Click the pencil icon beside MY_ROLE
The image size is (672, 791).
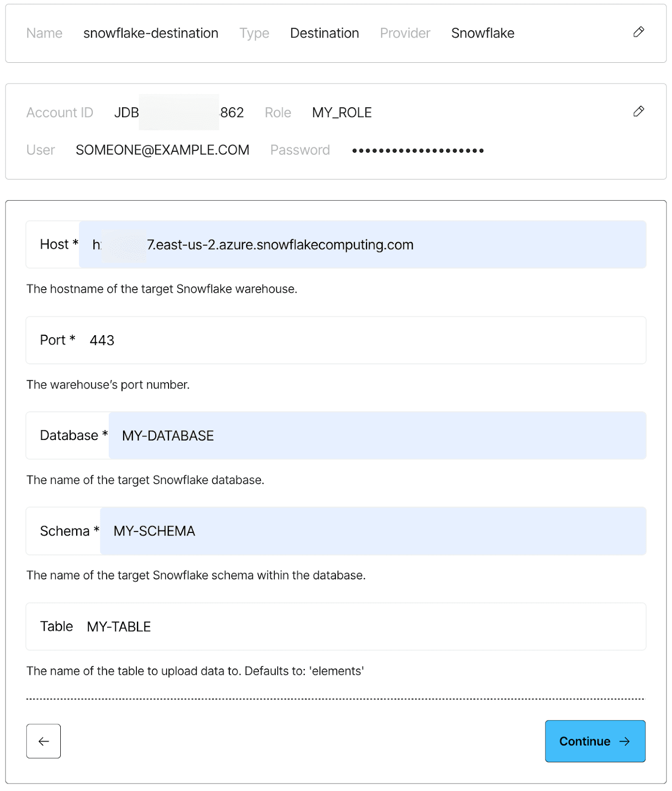click(x=638, y=111)
